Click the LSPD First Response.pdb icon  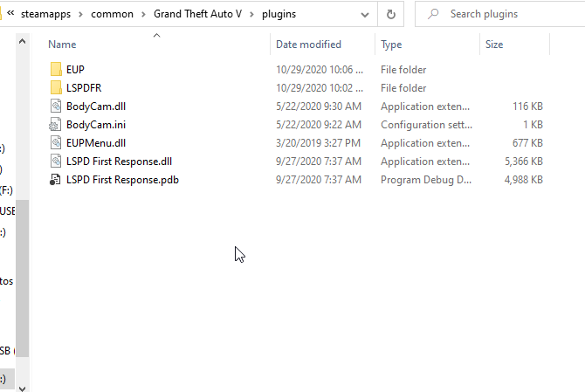click(56, 179)
